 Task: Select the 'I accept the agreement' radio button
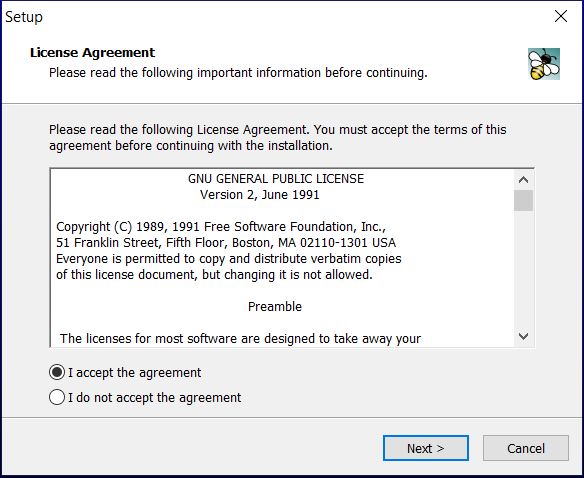pyautogui.click(x=57, y=372)
